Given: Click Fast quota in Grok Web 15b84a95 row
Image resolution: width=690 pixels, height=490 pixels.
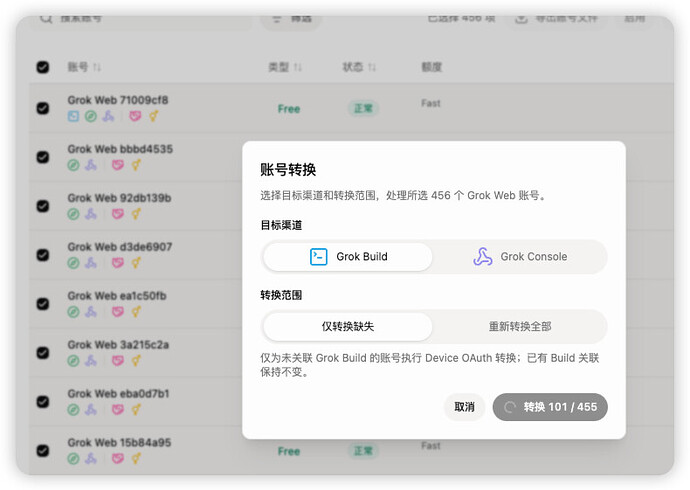Looking at the screenshot, I should point(430,446).
